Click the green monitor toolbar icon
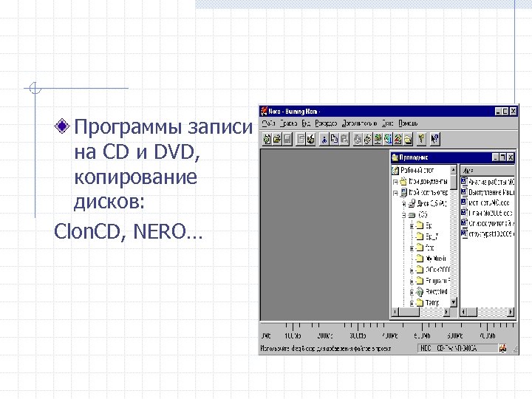Screen dimensions: 532x399 [x=378, y=139]
